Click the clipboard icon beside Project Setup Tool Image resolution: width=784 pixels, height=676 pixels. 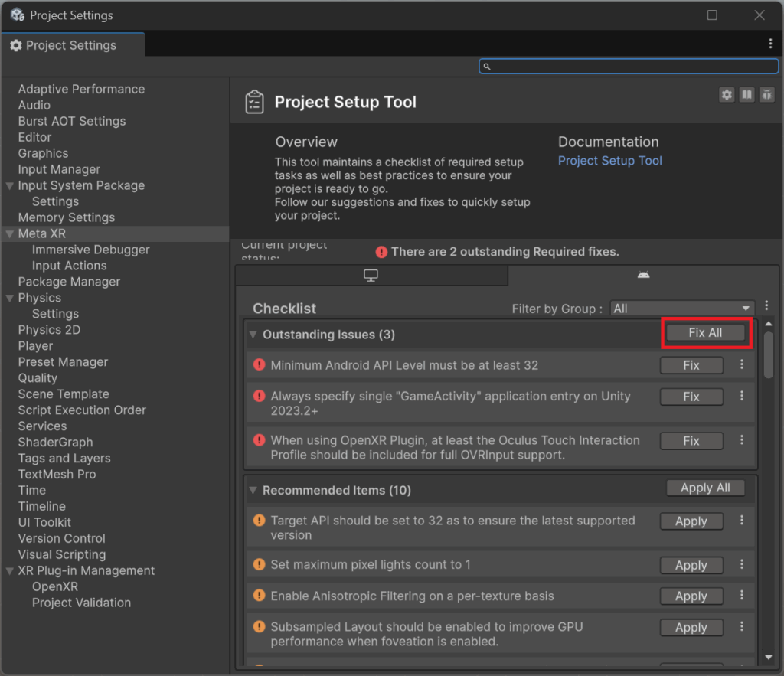pos(254,102)
